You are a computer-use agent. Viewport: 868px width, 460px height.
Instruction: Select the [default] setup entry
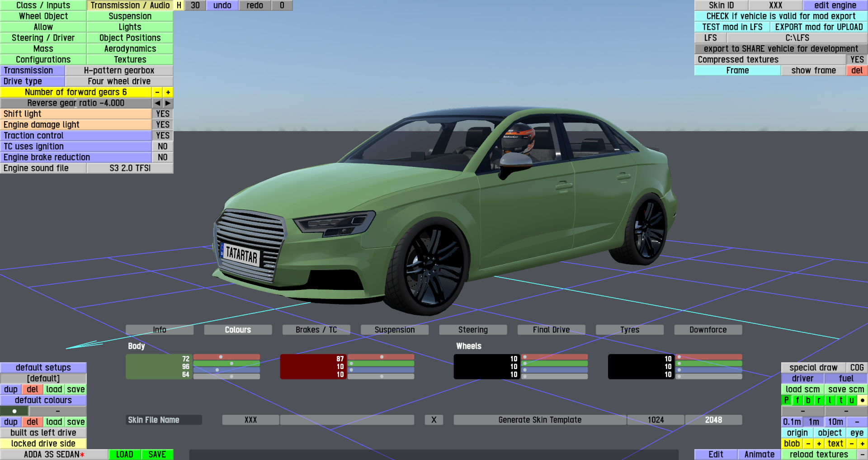[x=43, y=379]
